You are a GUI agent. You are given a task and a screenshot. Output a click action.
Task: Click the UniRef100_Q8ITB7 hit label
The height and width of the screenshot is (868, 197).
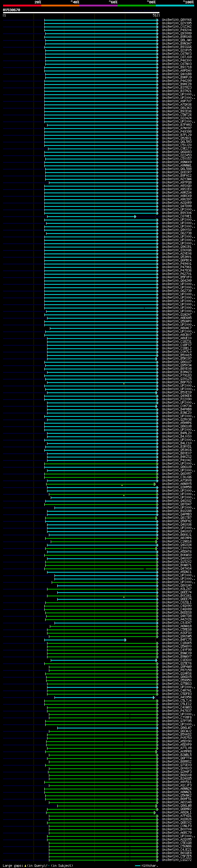(177, 518)
